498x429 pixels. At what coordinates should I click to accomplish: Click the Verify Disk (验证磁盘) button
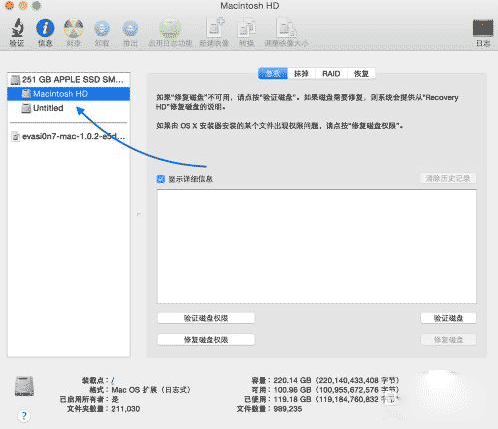click(448, 318)
